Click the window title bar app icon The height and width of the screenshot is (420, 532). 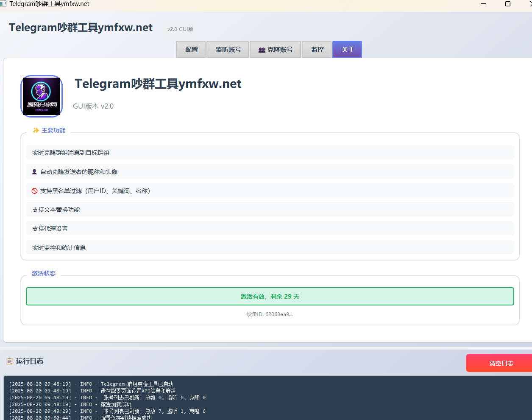tap(3, 4)
